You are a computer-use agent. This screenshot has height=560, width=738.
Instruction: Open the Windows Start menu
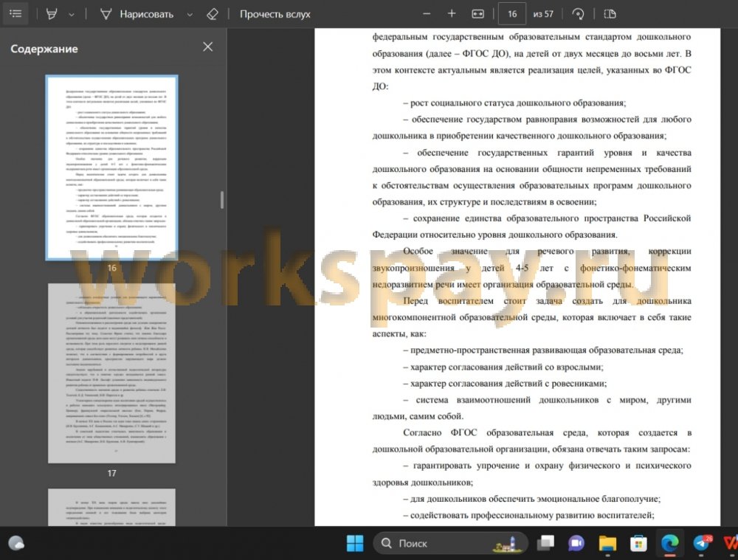pos(355,543)
